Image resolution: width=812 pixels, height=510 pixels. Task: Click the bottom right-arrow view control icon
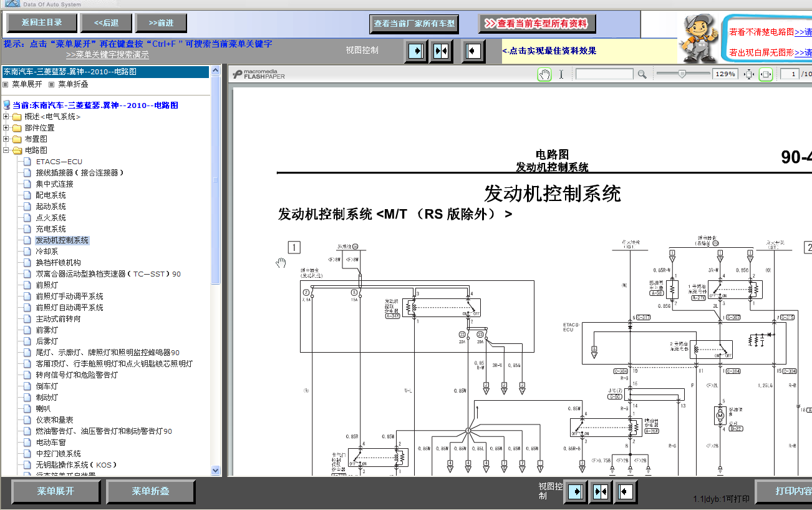576,492
